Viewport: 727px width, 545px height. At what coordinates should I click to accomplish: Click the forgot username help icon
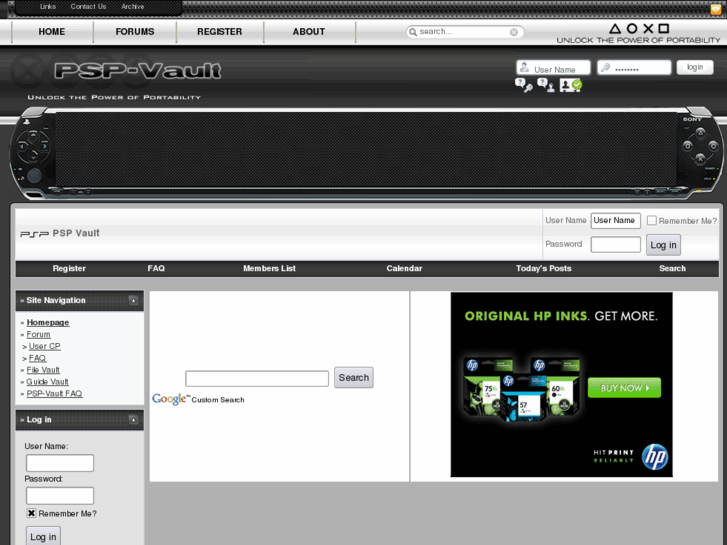546,85
